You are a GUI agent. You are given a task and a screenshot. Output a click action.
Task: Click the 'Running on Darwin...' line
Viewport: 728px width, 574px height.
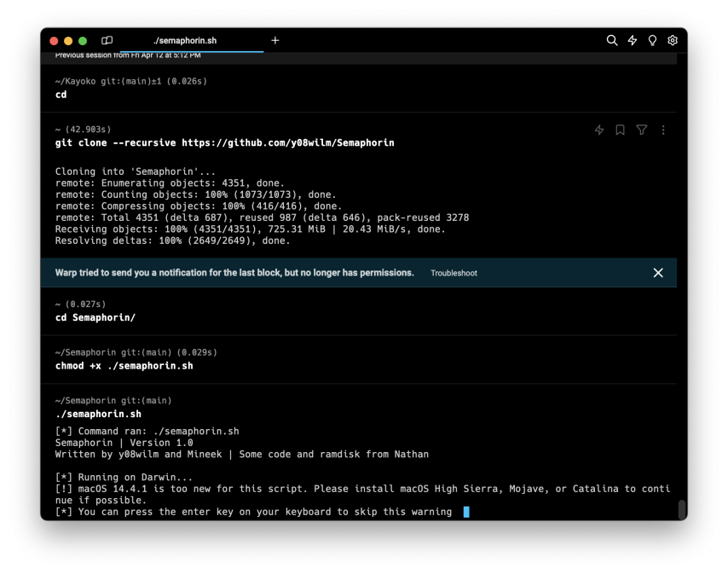click(x=124, y=477)
